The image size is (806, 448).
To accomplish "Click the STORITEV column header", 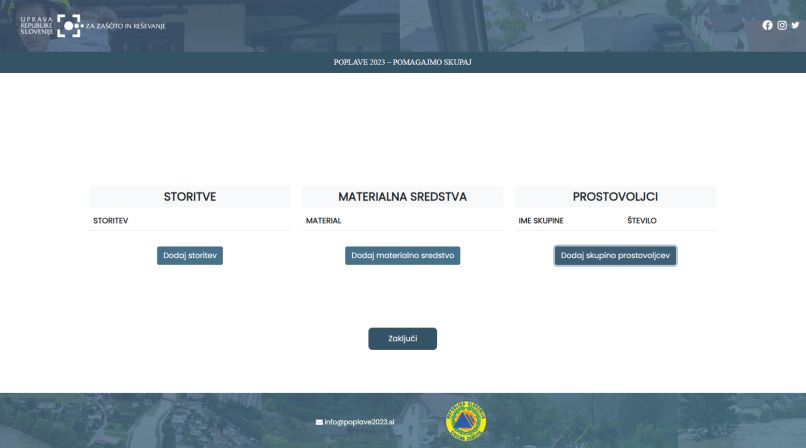I will (111, 220).
